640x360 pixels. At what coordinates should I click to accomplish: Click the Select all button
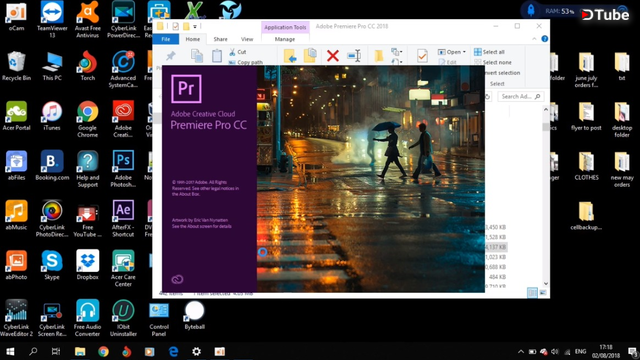pyautogui.click(x=489, y=52)
